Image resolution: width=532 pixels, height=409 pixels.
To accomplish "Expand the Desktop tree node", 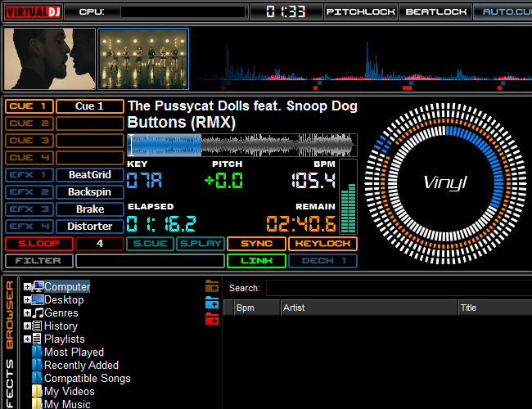I will (27, 300).
